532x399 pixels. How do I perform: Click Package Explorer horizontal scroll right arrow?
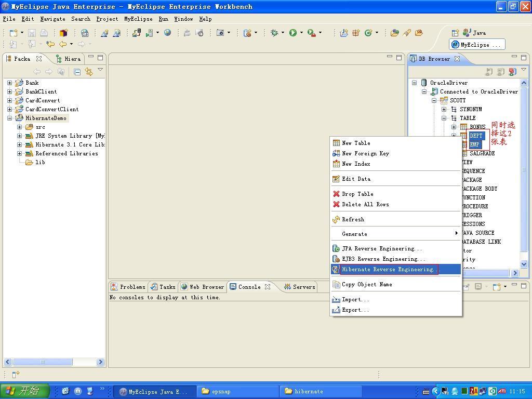pos(100,362)
